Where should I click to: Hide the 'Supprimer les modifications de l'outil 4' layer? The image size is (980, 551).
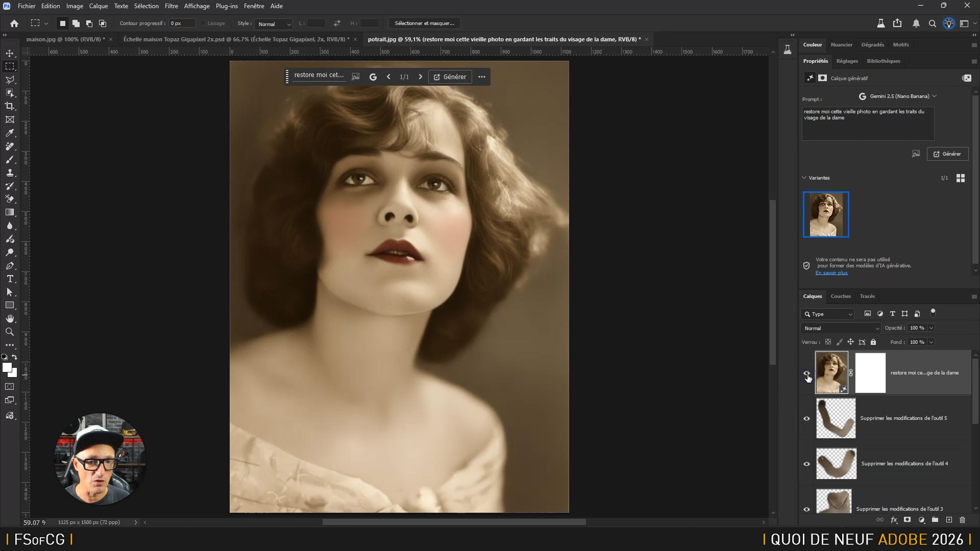click(806, 464)
